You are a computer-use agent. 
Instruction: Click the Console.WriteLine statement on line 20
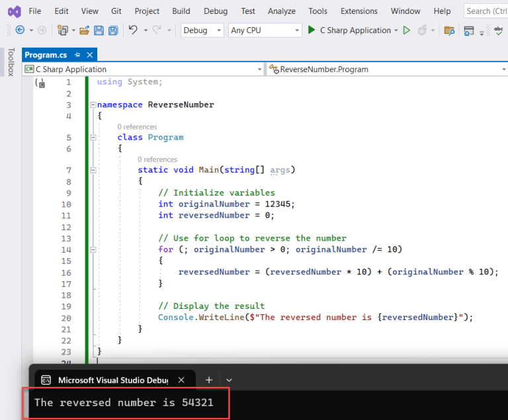[316, 317]
